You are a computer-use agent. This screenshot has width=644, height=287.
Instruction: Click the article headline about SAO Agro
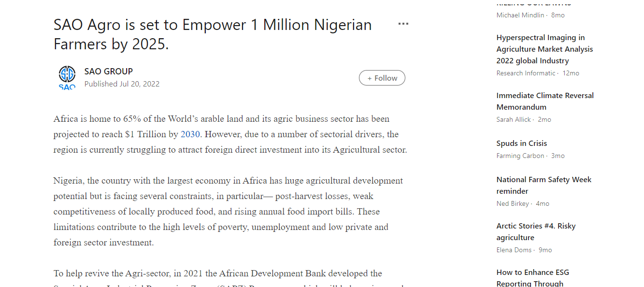point(213,34)
